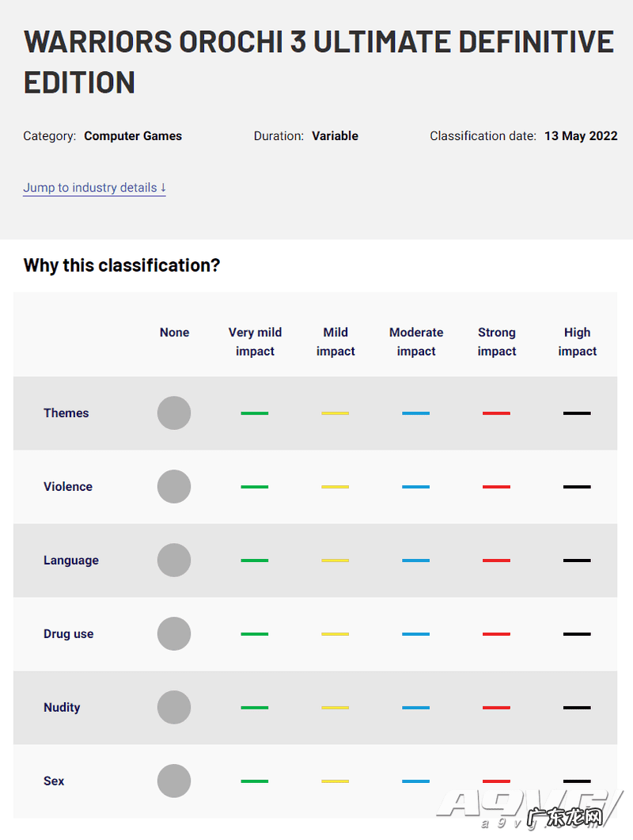
Task: Select the grey None circle for Violence
Action: pyautogui.click(x=174, y=487)
